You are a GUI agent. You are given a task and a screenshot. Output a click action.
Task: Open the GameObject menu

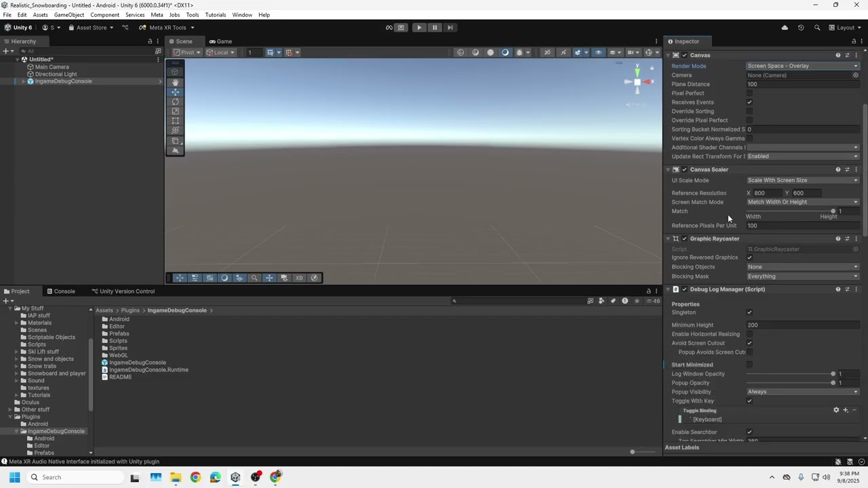68,15
